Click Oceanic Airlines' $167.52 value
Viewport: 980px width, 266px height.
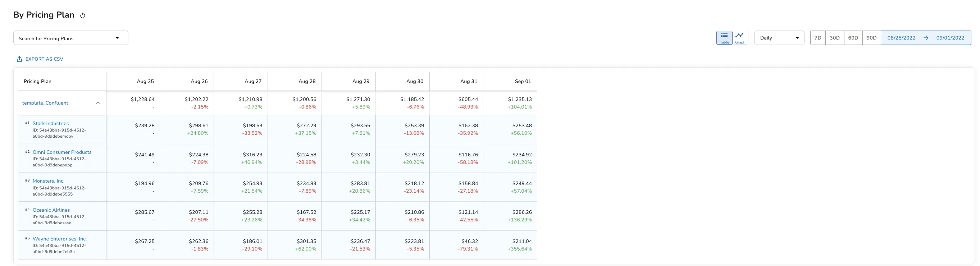tap(306, 212)
